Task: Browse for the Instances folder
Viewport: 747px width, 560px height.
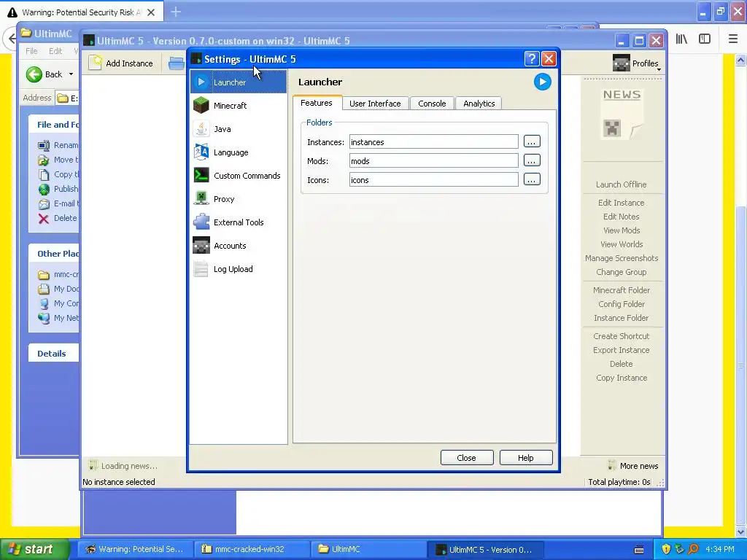Action: click(532, 141)
